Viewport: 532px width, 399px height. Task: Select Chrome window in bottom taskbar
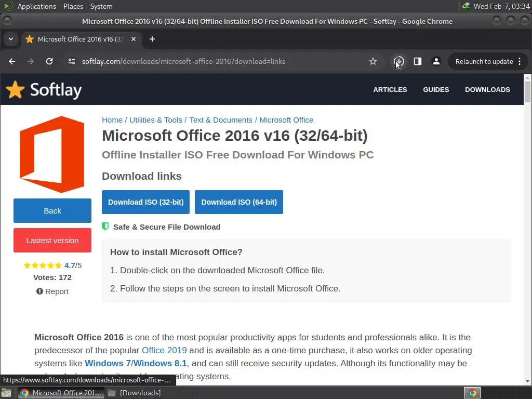point(61,393)
